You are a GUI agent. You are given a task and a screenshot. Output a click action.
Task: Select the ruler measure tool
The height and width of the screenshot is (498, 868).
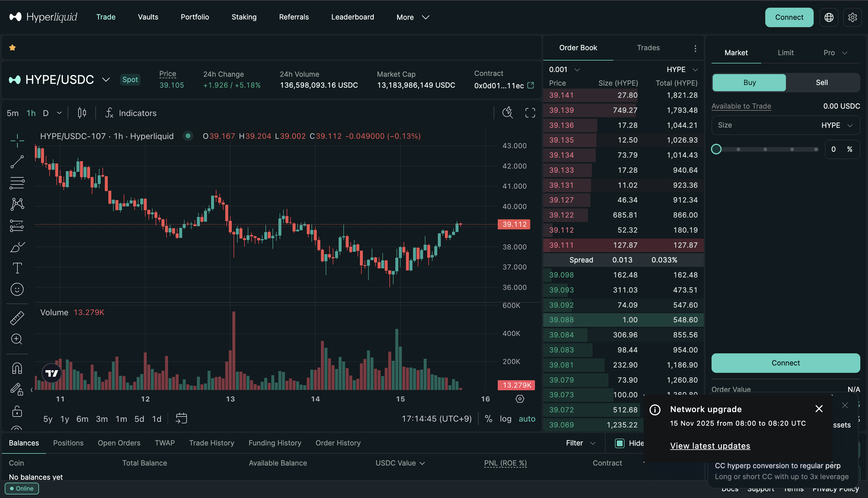pos(17,318)
